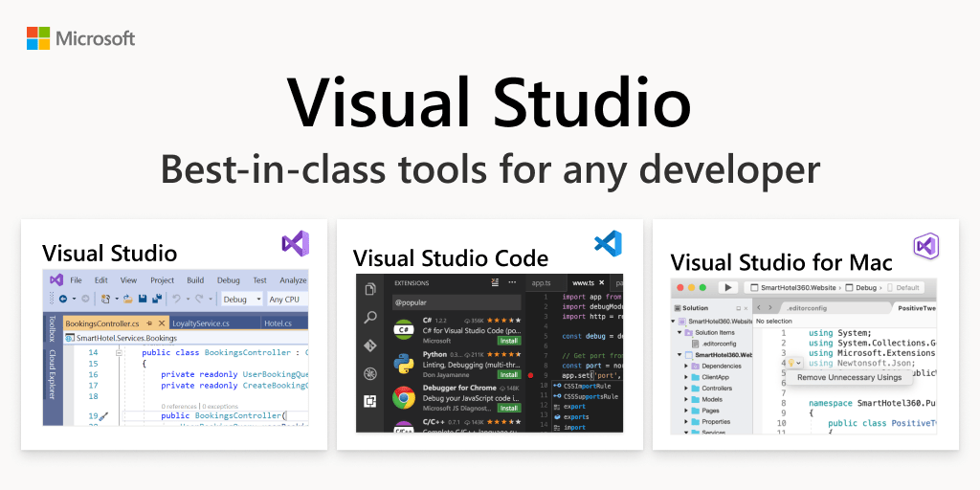
Task: Navigate forward arrow in VS for Mac editor
Action: [x=770, y=307]
